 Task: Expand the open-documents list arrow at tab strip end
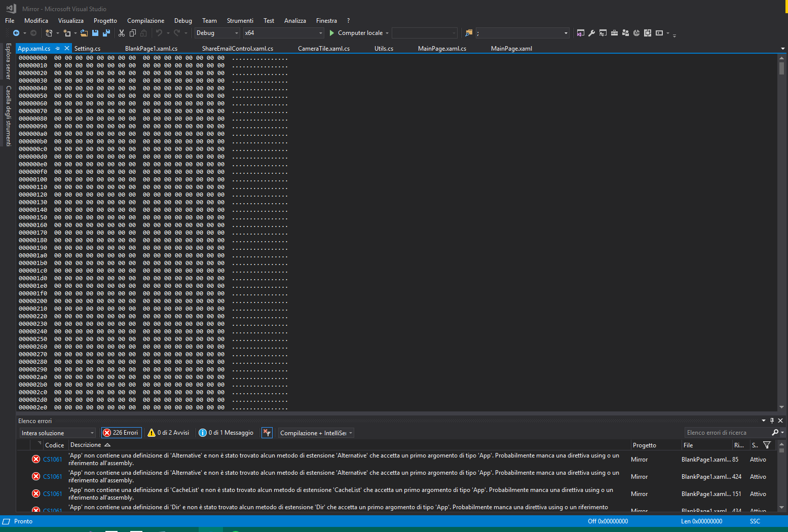(x=783, y=49)
